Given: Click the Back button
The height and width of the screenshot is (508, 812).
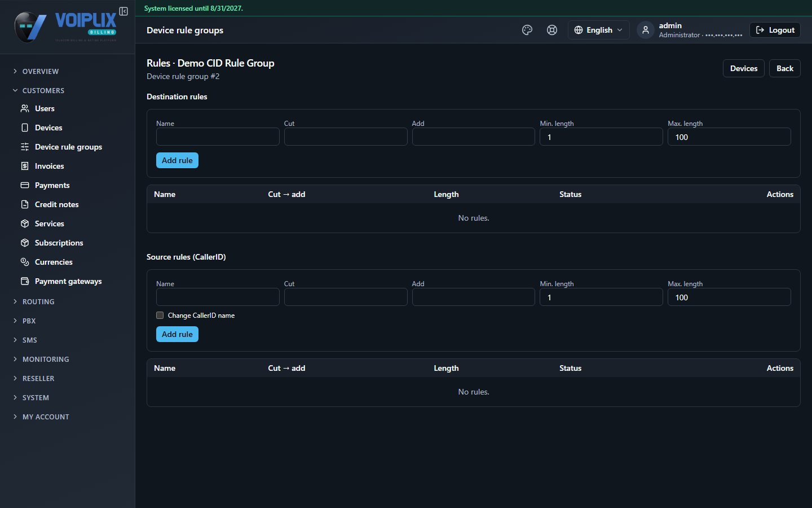Looking at the screenshot, I should (x=785, y=68).
